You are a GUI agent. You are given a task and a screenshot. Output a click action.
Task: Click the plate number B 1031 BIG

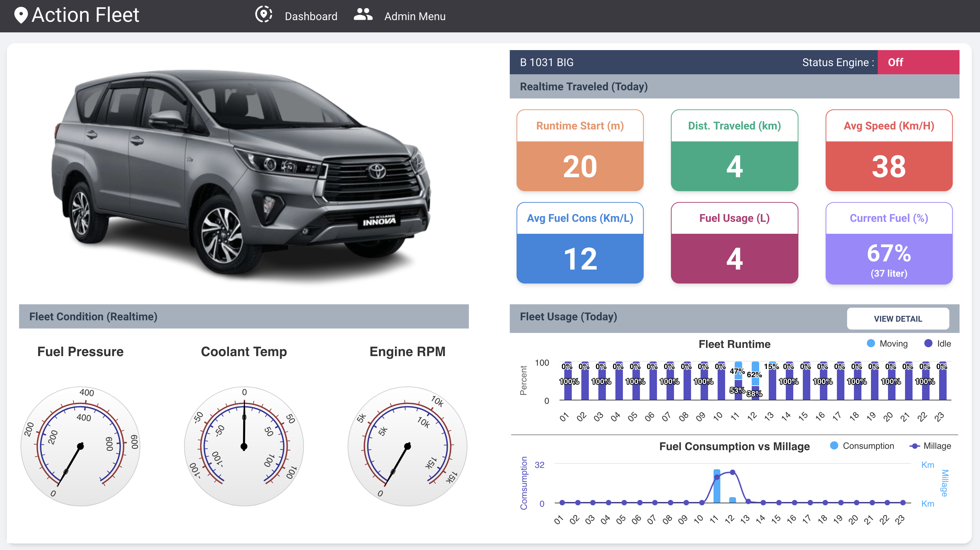547,62
